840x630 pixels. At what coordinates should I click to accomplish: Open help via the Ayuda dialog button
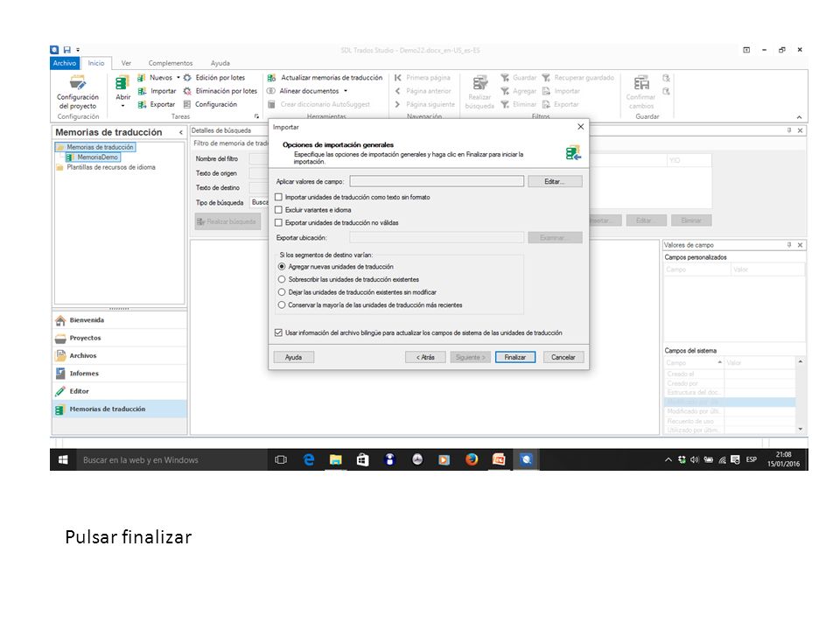294,357
